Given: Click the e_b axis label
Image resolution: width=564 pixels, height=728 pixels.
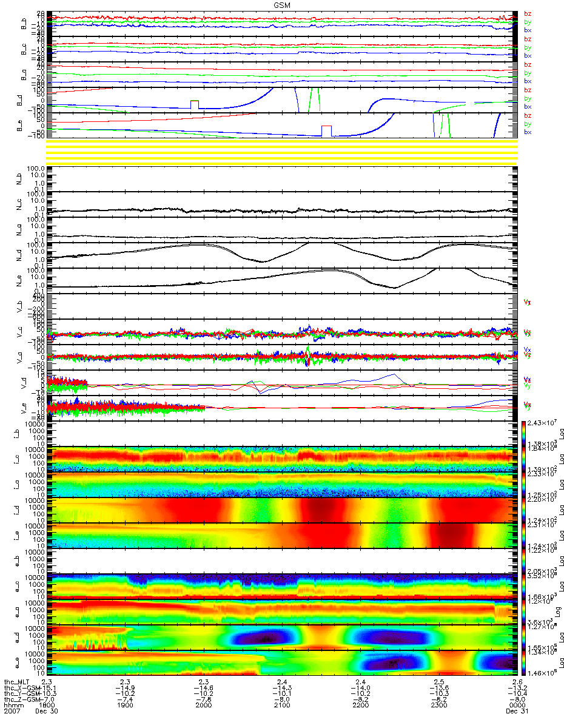Looking at the screenshot, I should tap(17, 561).
